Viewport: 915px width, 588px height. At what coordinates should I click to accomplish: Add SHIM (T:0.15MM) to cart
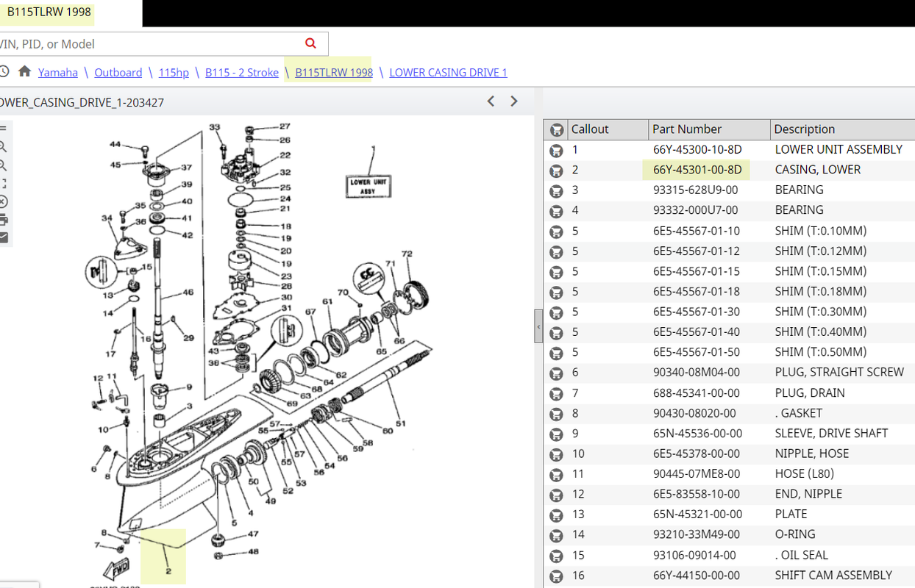tap(557, 272)
